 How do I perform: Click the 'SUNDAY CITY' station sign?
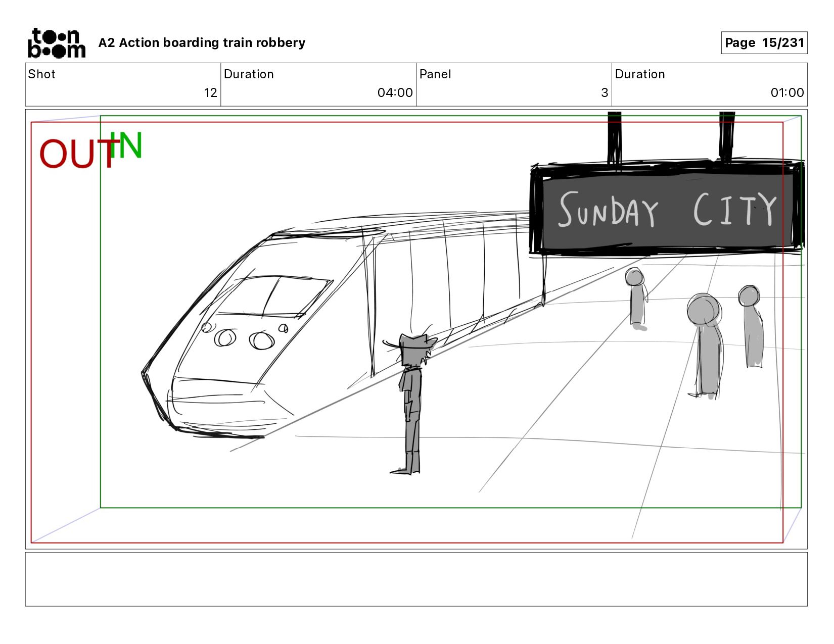pos(667,209)
